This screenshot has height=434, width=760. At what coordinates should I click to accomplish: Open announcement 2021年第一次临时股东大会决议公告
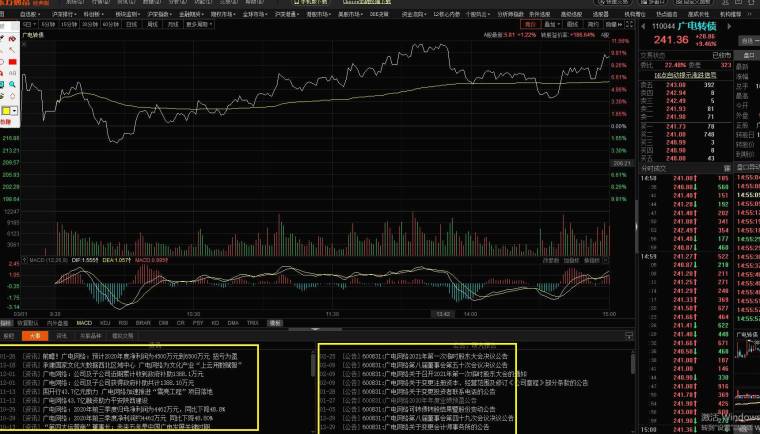[435, 356]
